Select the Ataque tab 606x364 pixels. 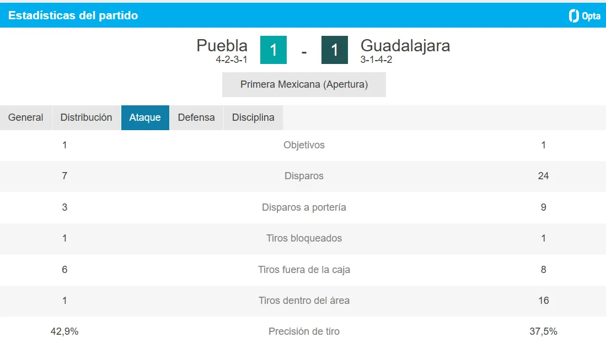point(145,117)
